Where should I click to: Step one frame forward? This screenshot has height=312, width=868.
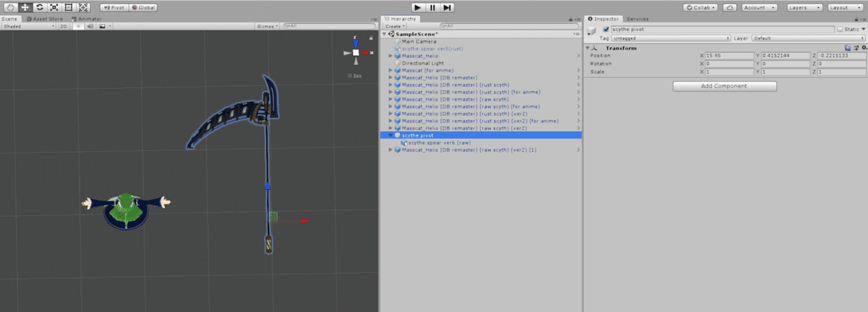[448, 7]
